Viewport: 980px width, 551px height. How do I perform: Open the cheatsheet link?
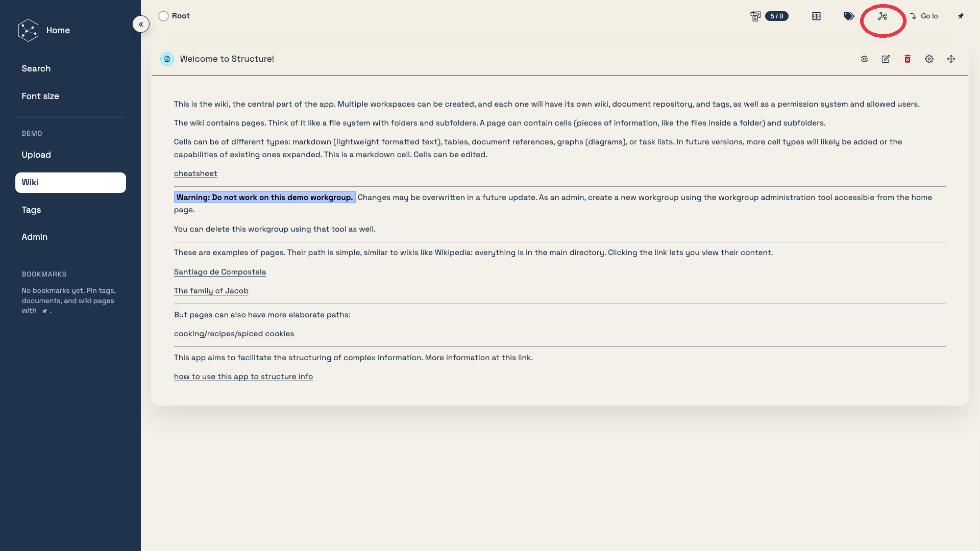(x=195, y=173)
